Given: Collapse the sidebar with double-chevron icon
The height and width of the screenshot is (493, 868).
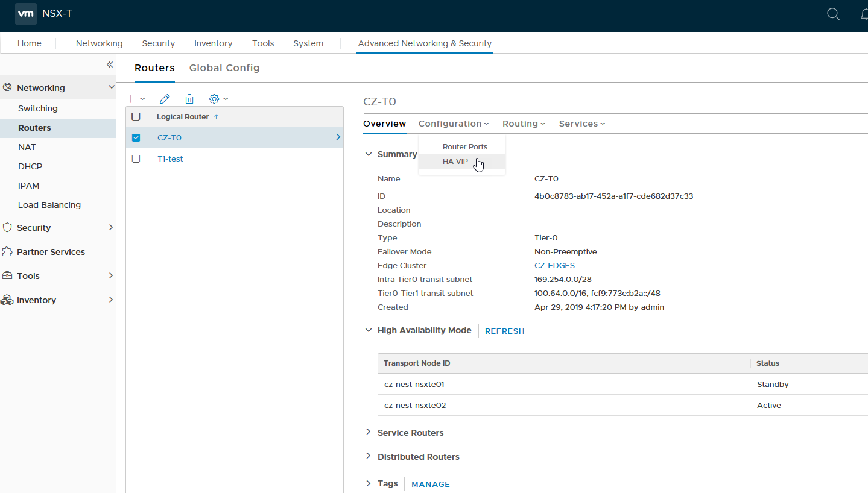Looking at the screenshot, I should coord(110,64).
